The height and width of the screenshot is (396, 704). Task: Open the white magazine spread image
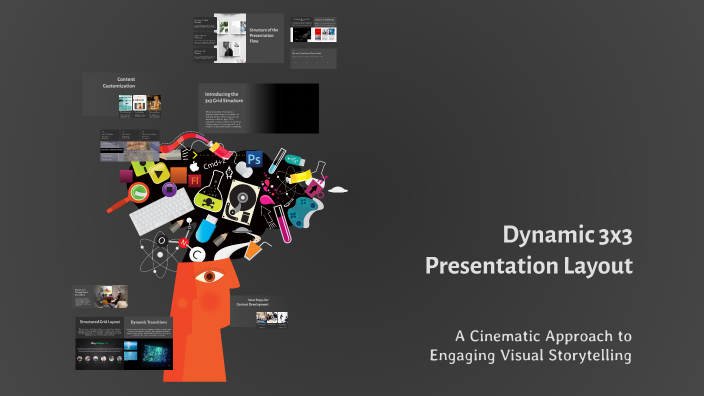point(230,38)
